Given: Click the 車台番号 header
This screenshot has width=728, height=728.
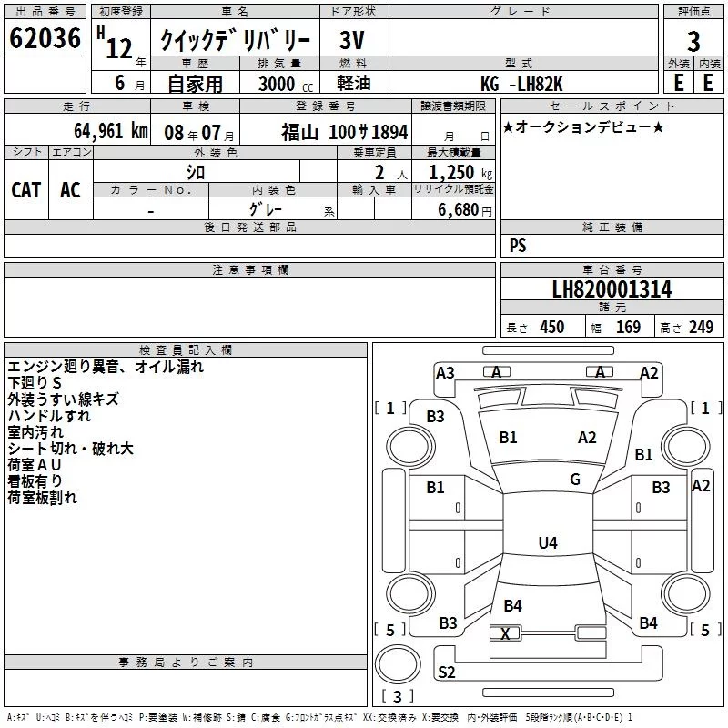Looking at the screenshot, I should point(612,269).
